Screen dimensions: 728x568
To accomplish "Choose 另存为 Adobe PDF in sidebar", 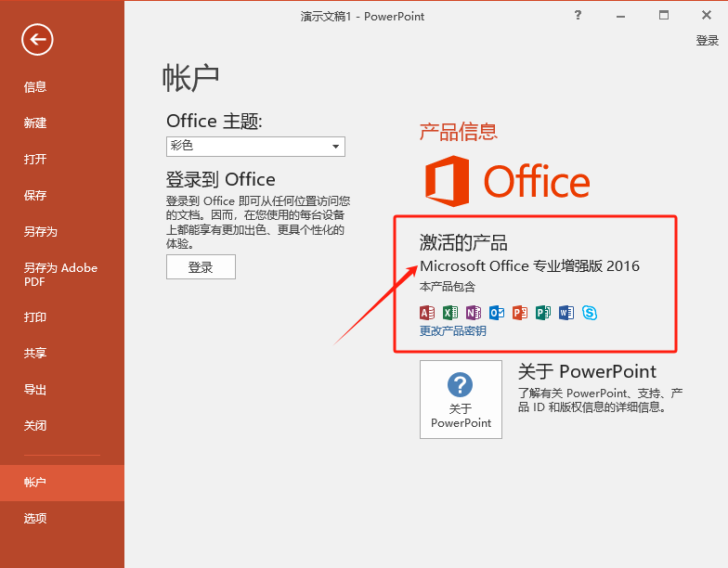I will click(x=60, y=275).
